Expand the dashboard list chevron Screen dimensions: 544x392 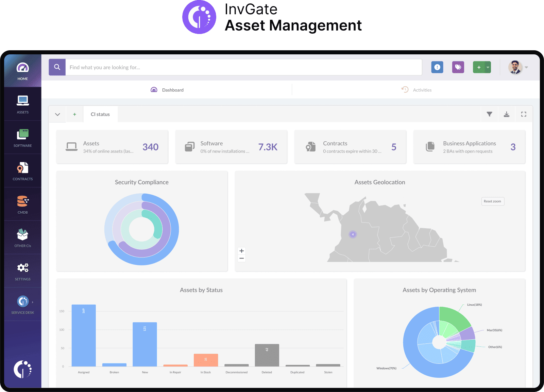pyautogui.click(x=57, y=114)
